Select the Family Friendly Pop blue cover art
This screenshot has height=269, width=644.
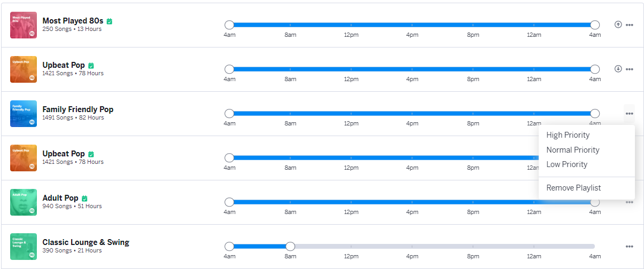(x=24, y=114)
